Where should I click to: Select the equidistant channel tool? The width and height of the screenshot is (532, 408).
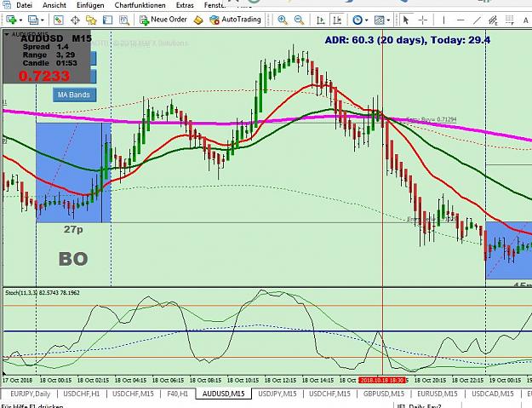(x=493, y=20)
